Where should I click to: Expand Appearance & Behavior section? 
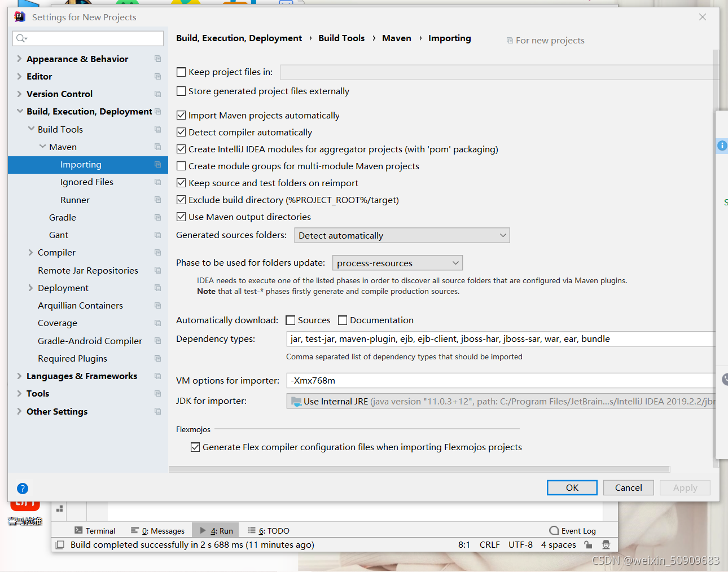(20, 59)
